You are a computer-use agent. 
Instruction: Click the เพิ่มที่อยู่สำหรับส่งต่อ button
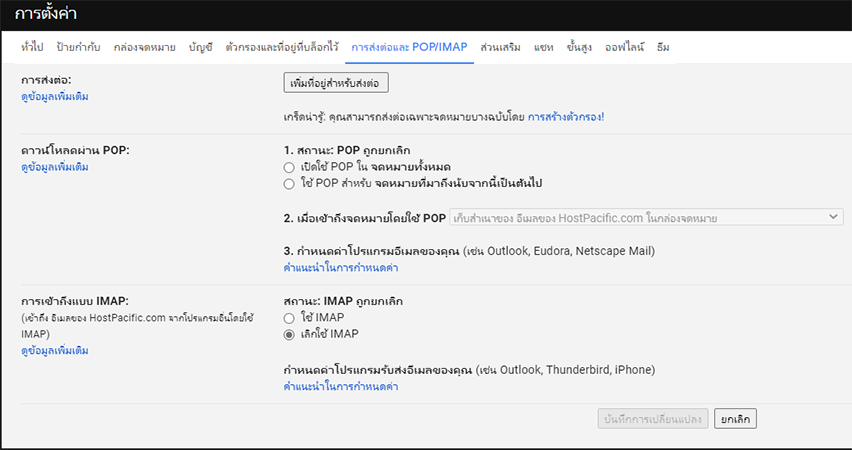pos(336,84)
